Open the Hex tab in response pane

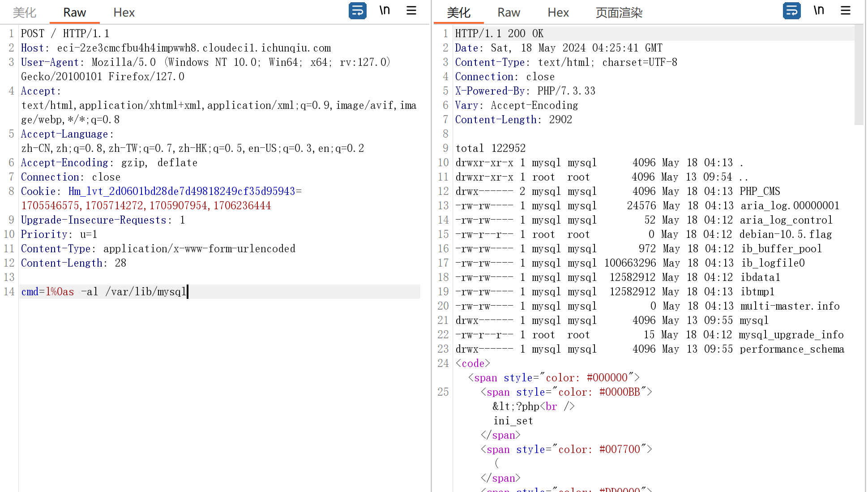pos(558,13)
